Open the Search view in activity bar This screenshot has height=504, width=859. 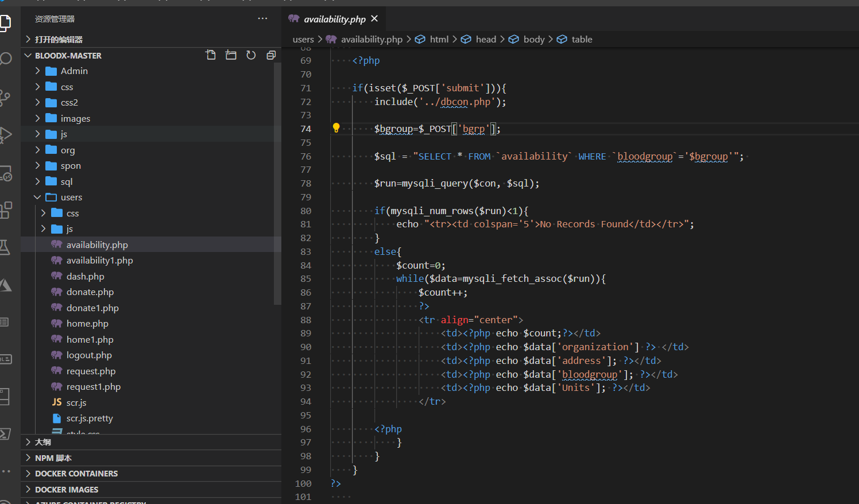coord(6,59)
